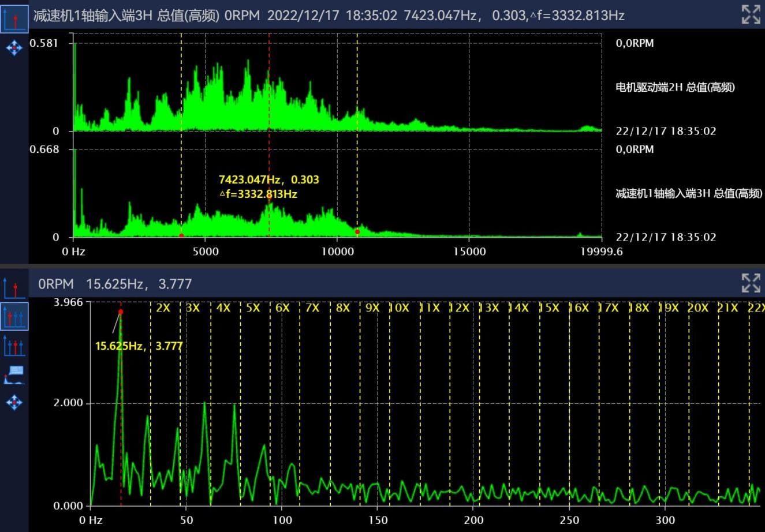Click the 2X harmonic marker label
This screenshot has width=765, height=532.
point(163,308)
